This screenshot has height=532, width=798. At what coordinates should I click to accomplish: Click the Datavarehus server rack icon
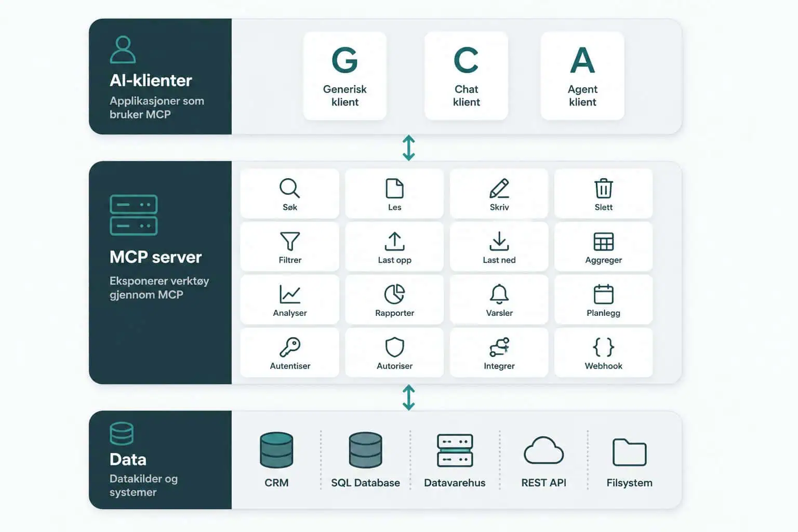[x=455, y=450]
